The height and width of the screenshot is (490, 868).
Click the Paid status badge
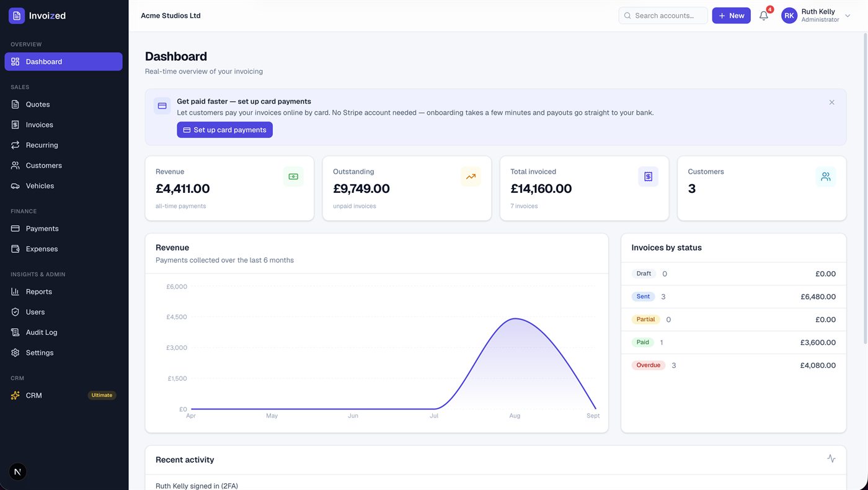(642, 342)
